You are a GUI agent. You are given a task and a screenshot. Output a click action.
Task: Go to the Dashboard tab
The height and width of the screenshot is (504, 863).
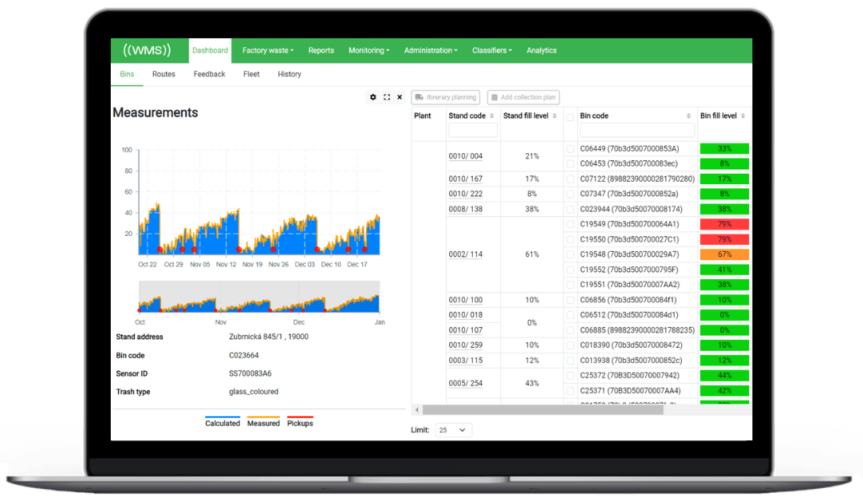point(210,50)
